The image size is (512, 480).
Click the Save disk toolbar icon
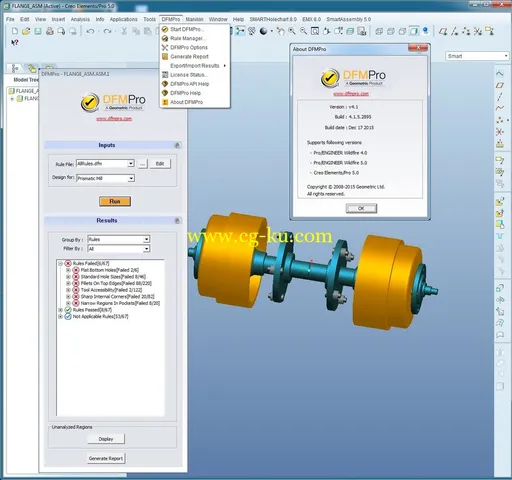pos(38,31)
